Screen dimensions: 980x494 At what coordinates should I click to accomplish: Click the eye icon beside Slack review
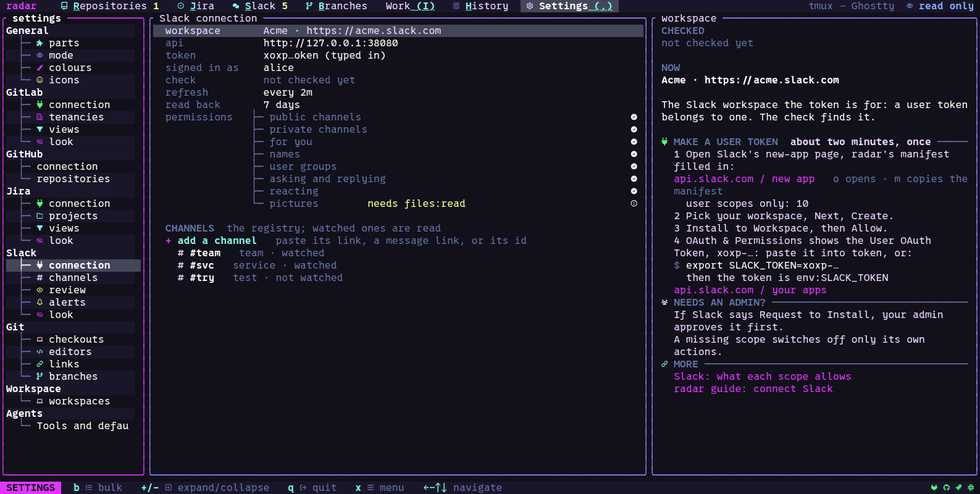[40, 290]
